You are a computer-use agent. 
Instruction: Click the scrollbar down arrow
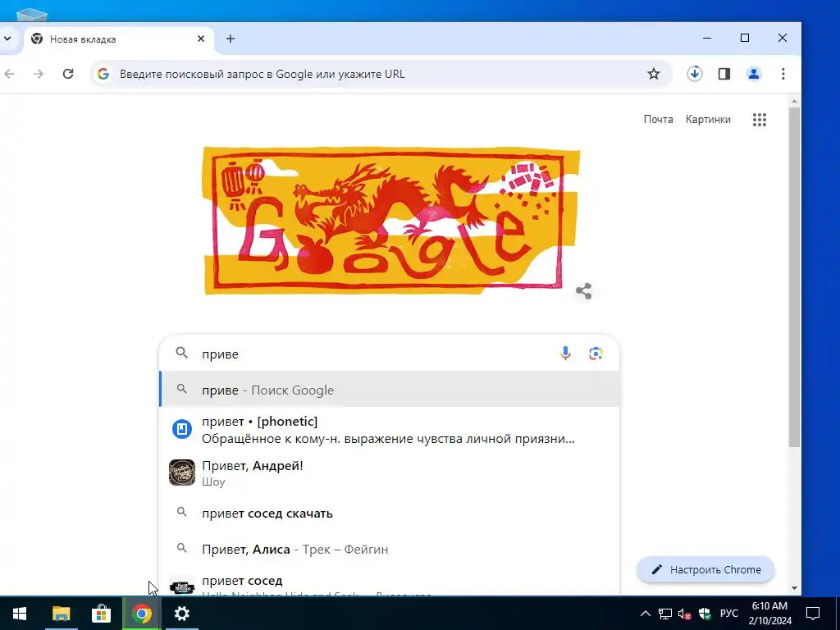[794, 588]
